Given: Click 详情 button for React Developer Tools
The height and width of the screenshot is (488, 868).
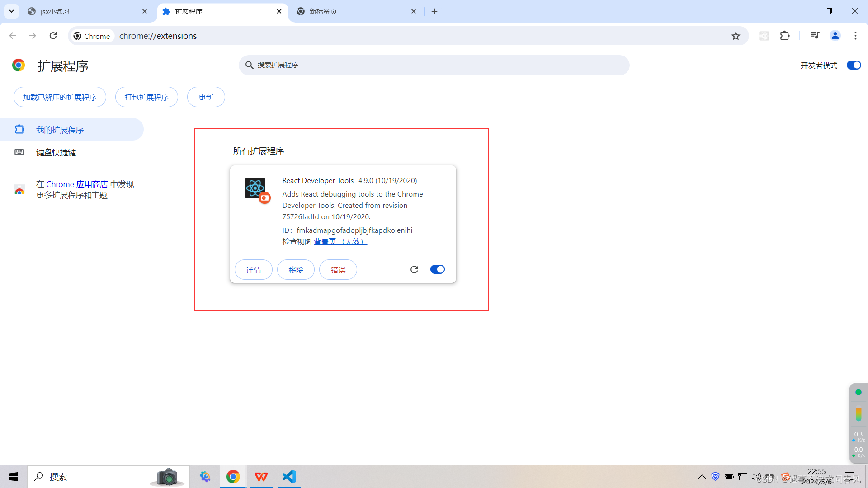Looking at the screenshot, I should pyautogui.click(x=253, y=269).
